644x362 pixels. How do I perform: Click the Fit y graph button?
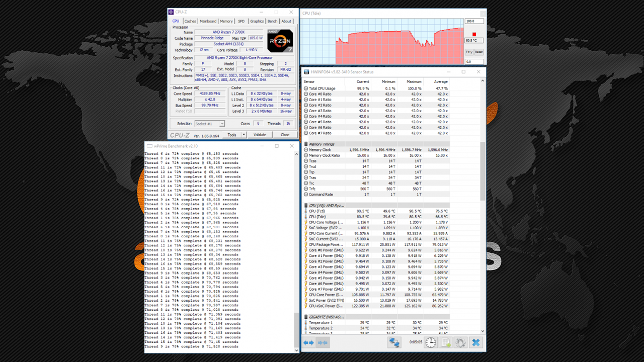(x=469, y=52)
